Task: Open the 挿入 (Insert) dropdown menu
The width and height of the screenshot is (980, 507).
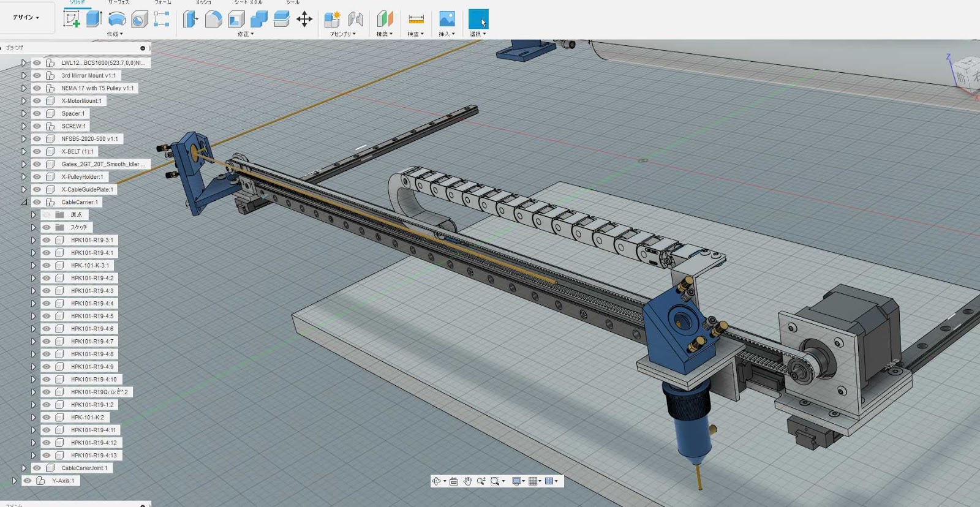Action: point(447,34)
